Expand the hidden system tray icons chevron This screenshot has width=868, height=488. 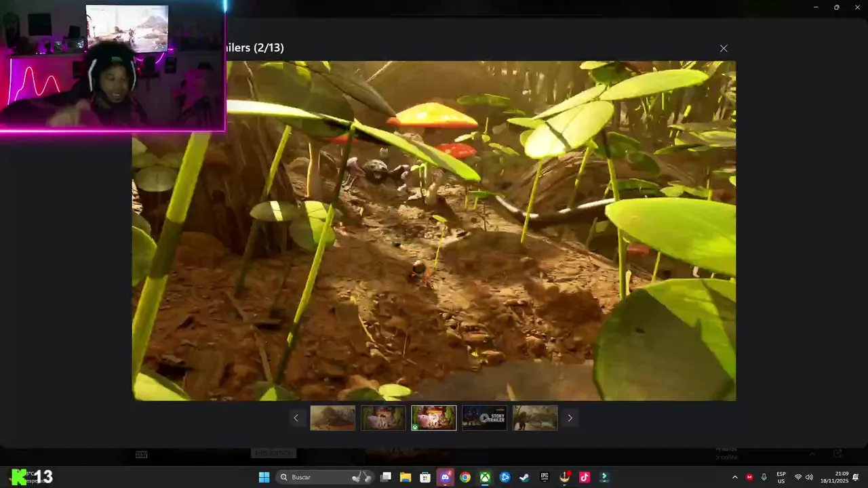(x=734, y=477)
